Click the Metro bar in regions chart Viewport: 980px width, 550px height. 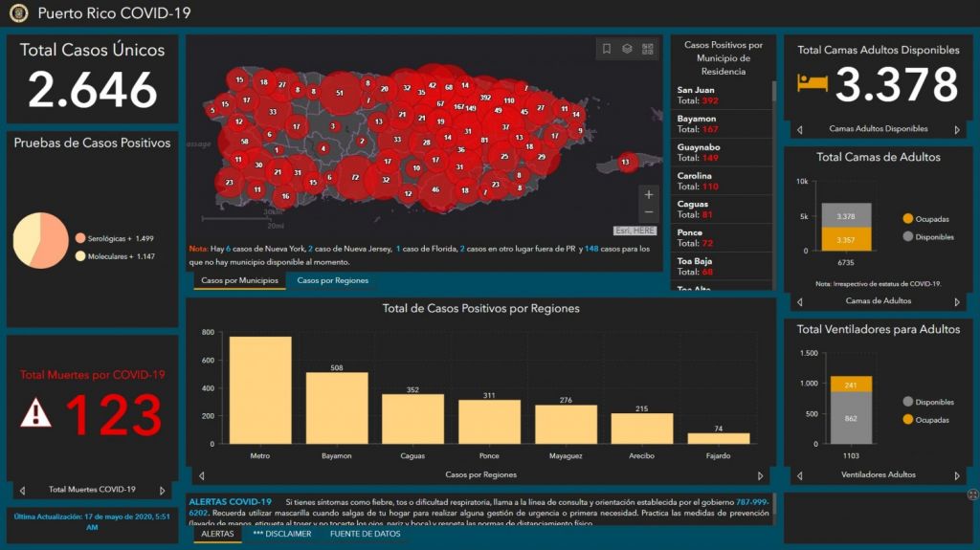click(x=260, y=390)
